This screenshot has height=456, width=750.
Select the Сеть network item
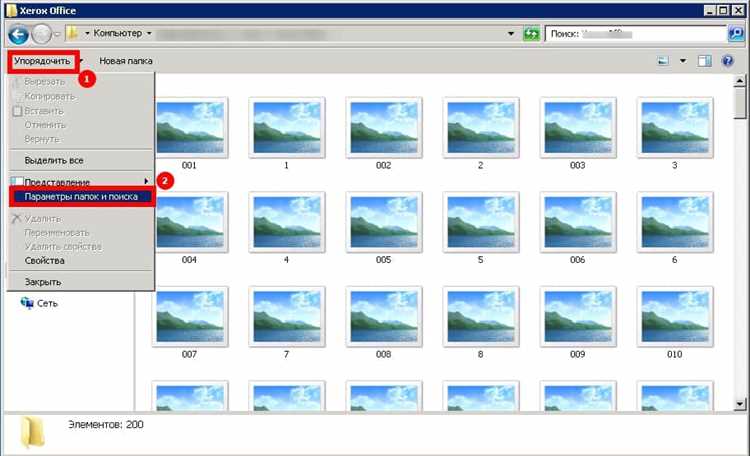coord(39,303)
